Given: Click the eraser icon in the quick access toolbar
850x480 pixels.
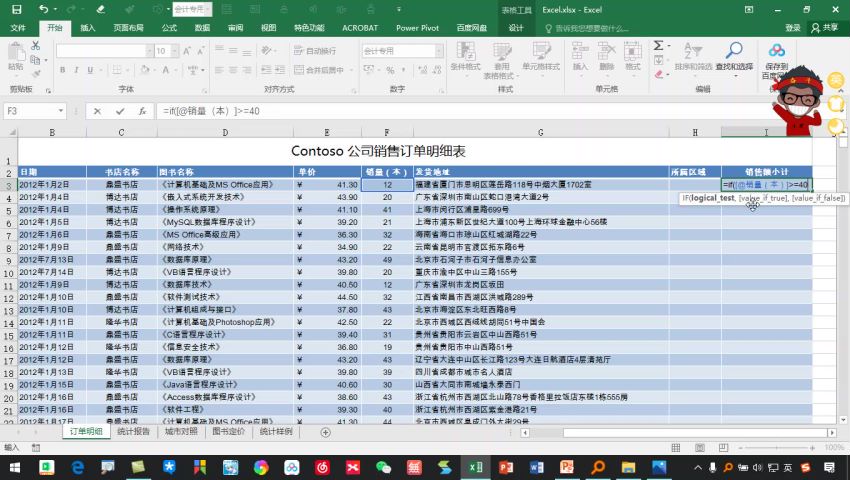Looking at the screenshot, I should pyautogui.click(x=100, y=9).
